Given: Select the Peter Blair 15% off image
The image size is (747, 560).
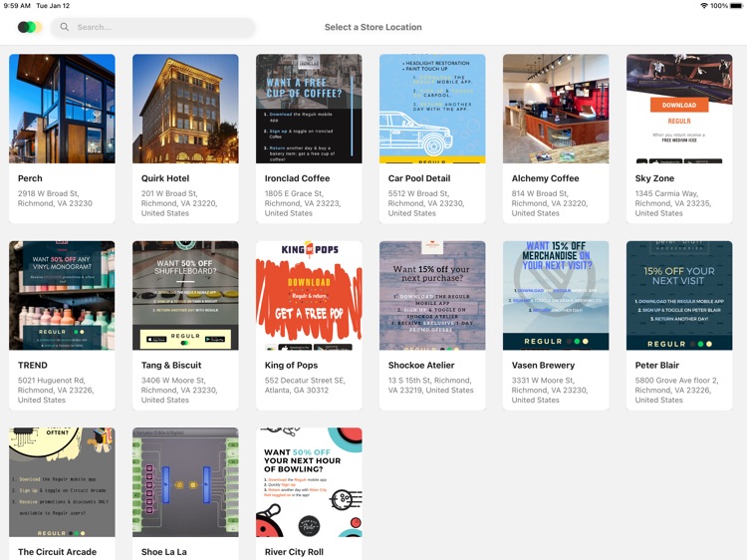Looking at the screenshot, I should 679,296.
